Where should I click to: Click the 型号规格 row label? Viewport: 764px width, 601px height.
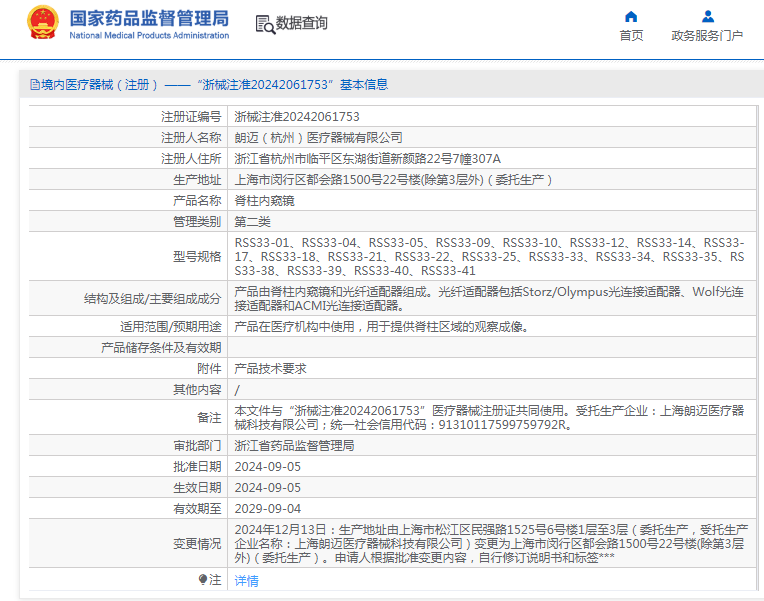coord(197,256)
